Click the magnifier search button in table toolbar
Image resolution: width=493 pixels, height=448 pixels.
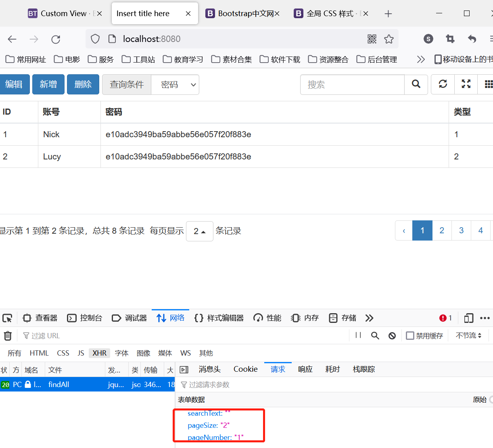416,84
